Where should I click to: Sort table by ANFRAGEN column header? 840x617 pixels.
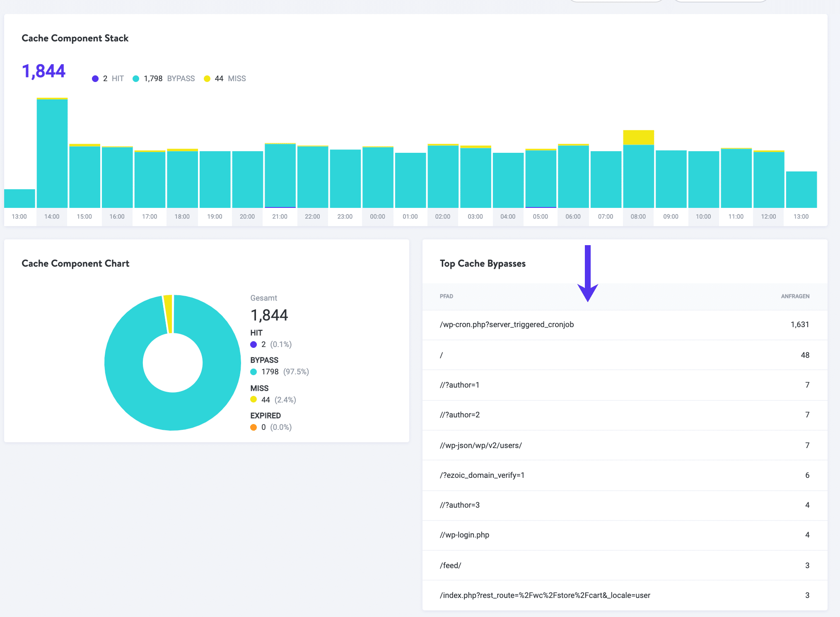(x=795, y=296)
